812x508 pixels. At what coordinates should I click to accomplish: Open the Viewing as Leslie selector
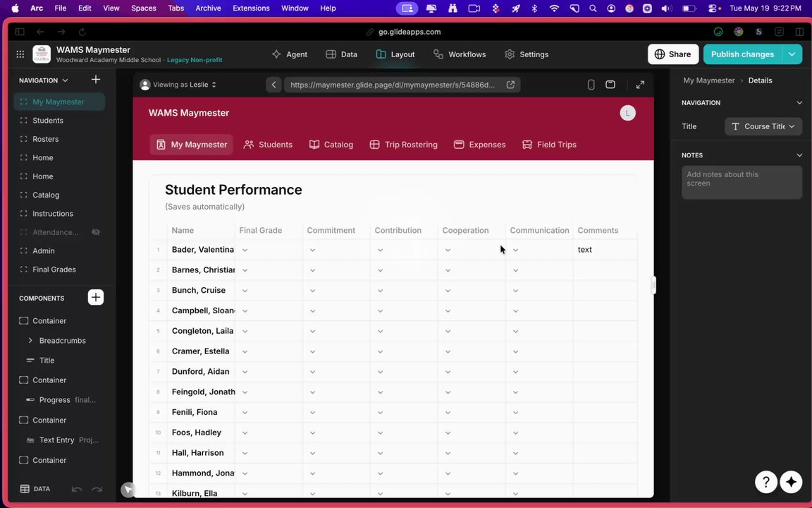(x=178, y=85)
